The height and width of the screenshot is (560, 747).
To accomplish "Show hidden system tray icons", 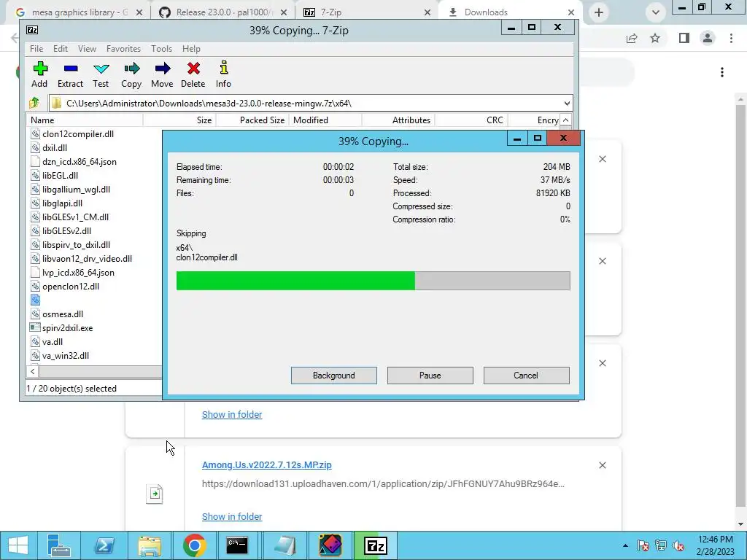I will 625,545.
